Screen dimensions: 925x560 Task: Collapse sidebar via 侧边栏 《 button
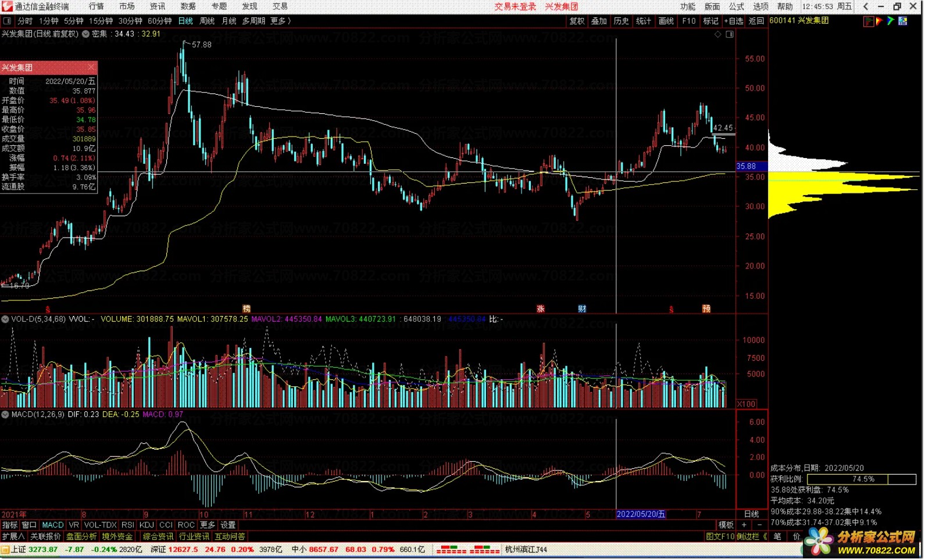click(752, 537)
